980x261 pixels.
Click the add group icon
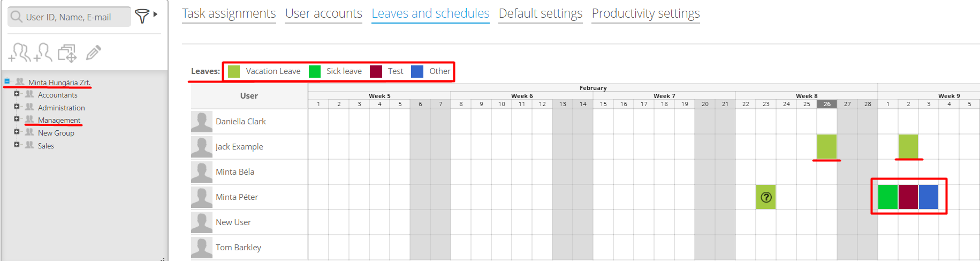(19, 53)
